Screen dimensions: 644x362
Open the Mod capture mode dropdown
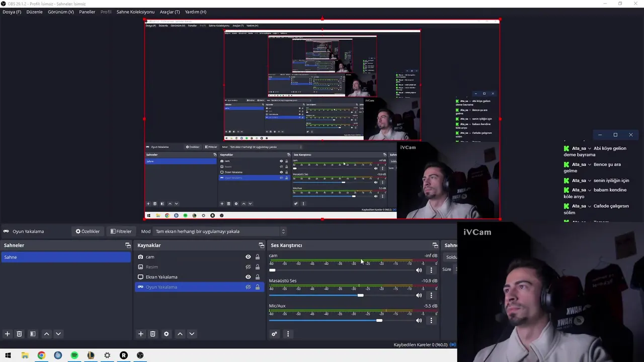(x=220, y=231)
